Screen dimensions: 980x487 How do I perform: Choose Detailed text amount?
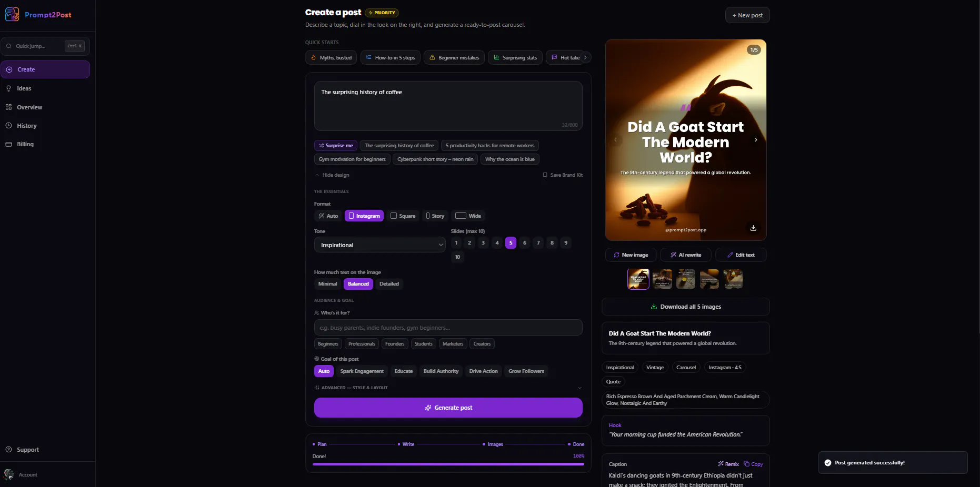pyautogui.click(x=389, y=284)
